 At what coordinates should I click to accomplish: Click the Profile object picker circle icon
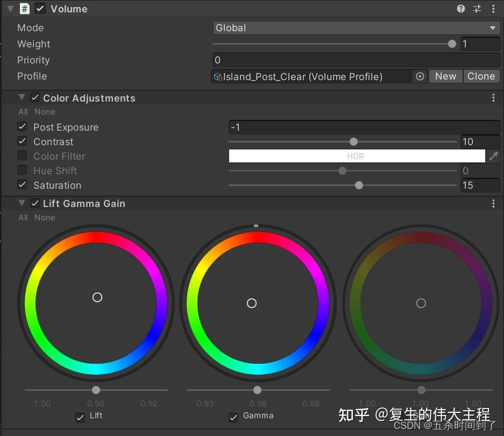[x=420, y=76]
